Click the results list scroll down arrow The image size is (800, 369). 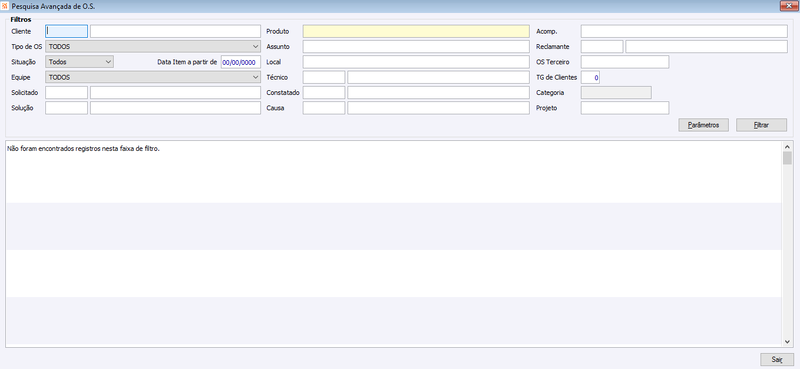[x=787, y=342]
